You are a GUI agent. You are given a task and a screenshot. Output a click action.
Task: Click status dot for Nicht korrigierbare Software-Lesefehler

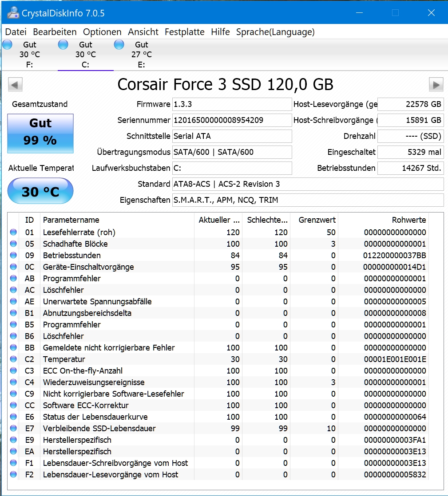pyautogui.click(x=13, y=394)
